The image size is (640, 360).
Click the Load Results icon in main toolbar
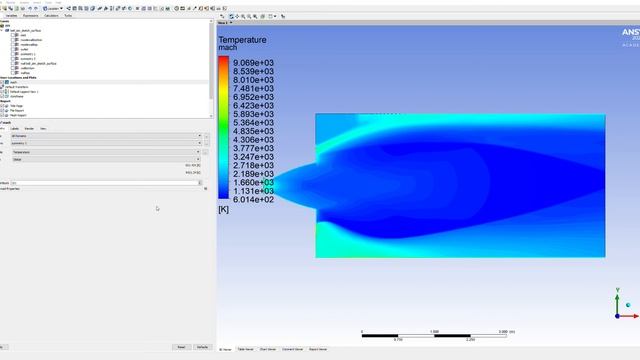[x=4, y=9]
